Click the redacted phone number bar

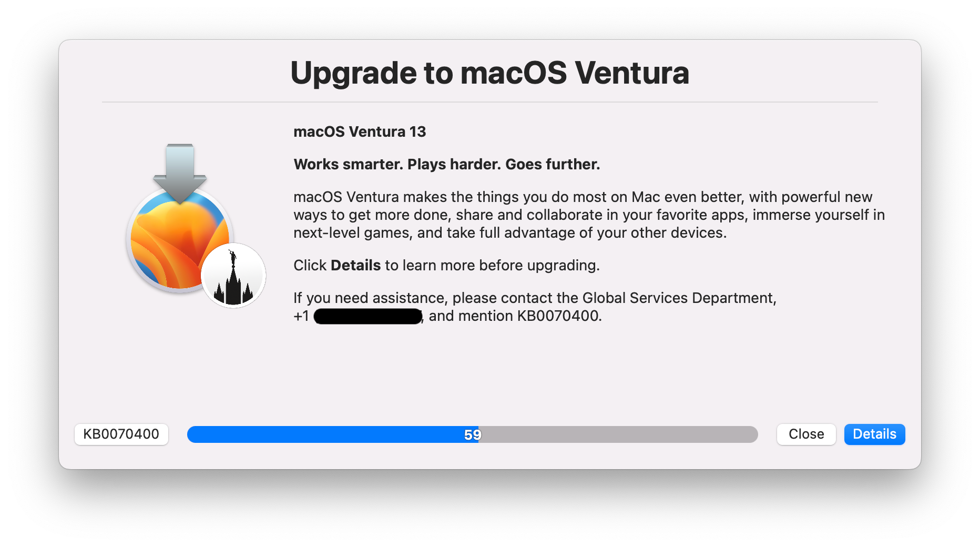click(x=368, y=316)
